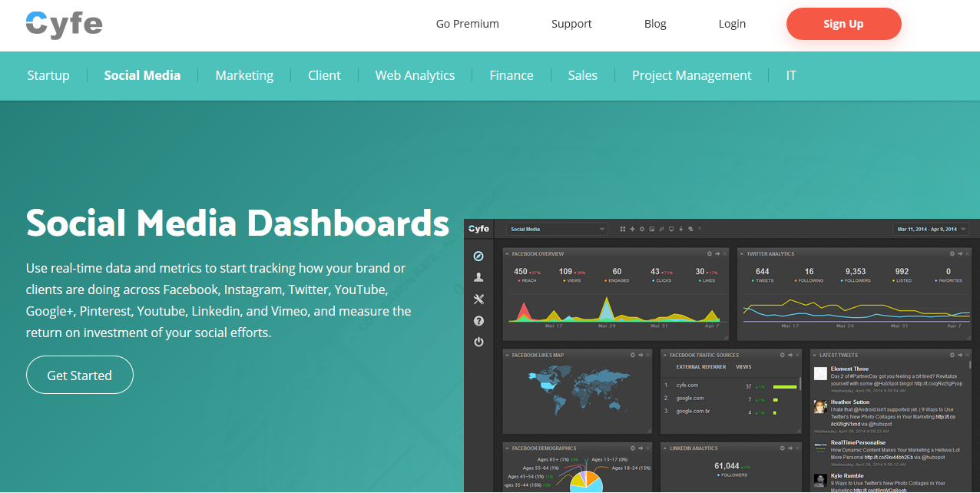Collapse the Latest Tweets widget with its title triangle
Image resolution: width=980 pixels, height=493 pixels.
pos(814,355)
